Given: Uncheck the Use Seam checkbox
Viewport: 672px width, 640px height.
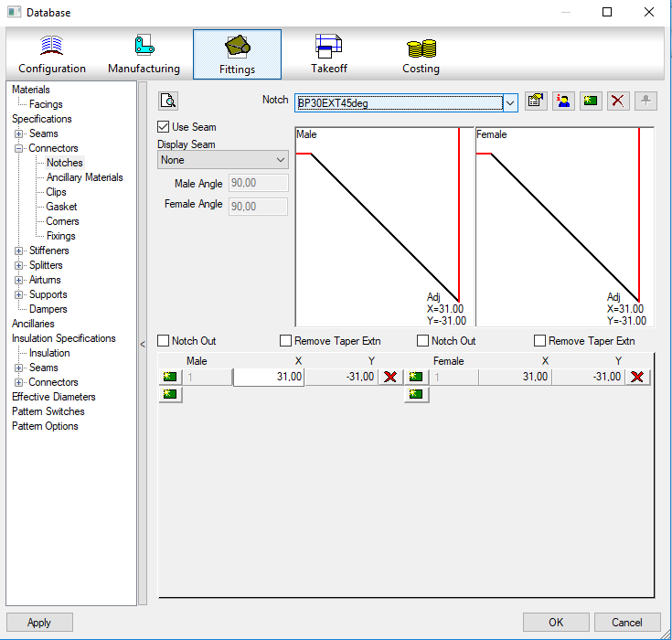Looking at the screenshot, I should tap(165, 127).
